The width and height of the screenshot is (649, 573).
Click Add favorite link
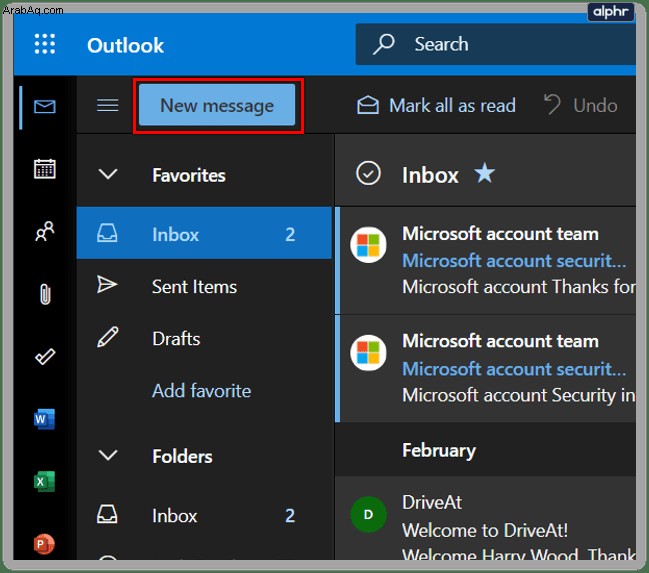pyautogui.click(x=202, y=390)
